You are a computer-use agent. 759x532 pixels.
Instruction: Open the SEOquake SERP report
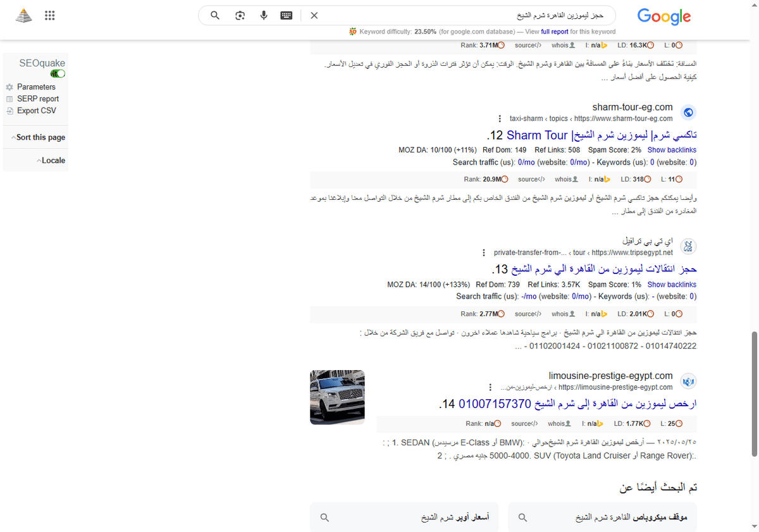(x=36, y=99)
